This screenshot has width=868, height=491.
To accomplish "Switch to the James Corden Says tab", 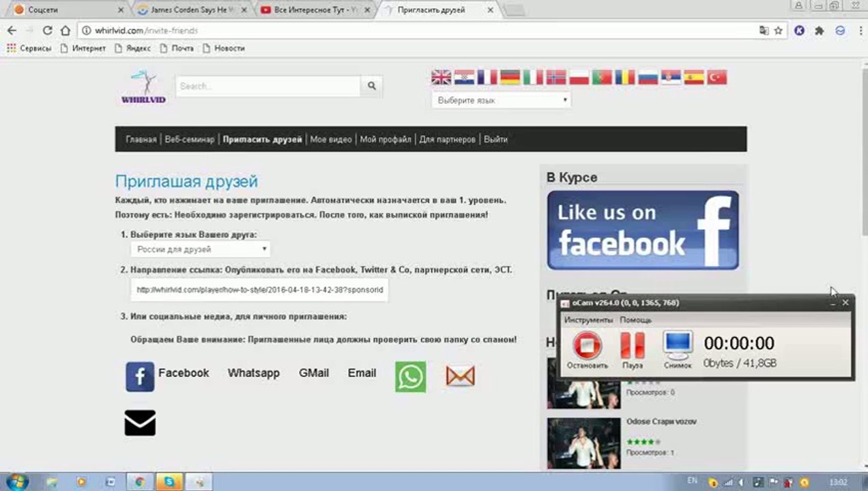I will click(190, 10).
